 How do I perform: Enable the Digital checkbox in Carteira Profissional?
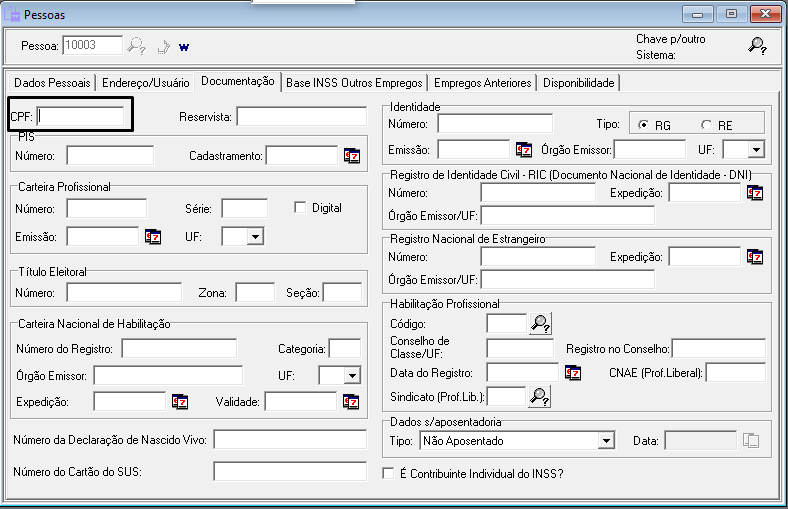pos(300,208)
